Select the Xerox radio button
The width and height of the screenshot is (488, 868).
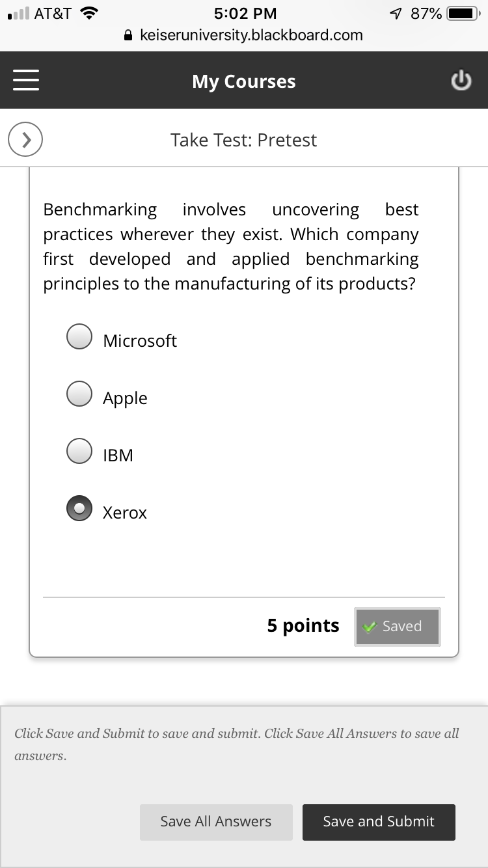79,508
